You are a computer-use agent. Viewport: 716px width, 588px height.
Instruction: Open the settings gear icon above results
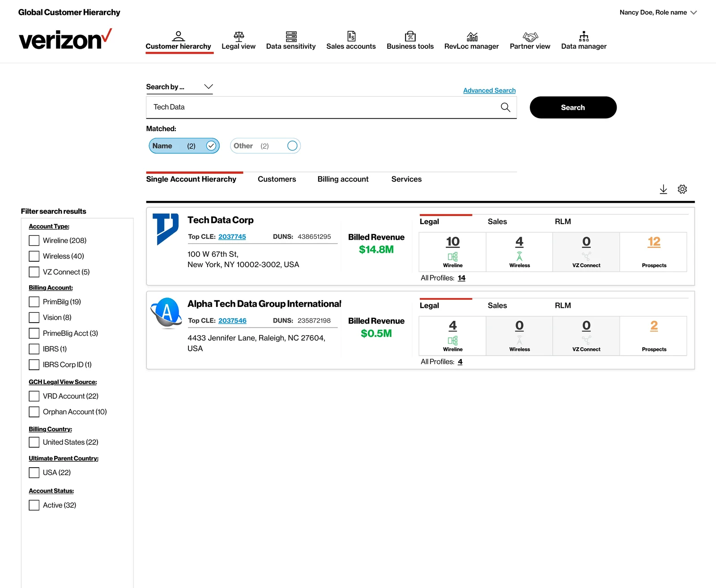[x=682, y=189]
